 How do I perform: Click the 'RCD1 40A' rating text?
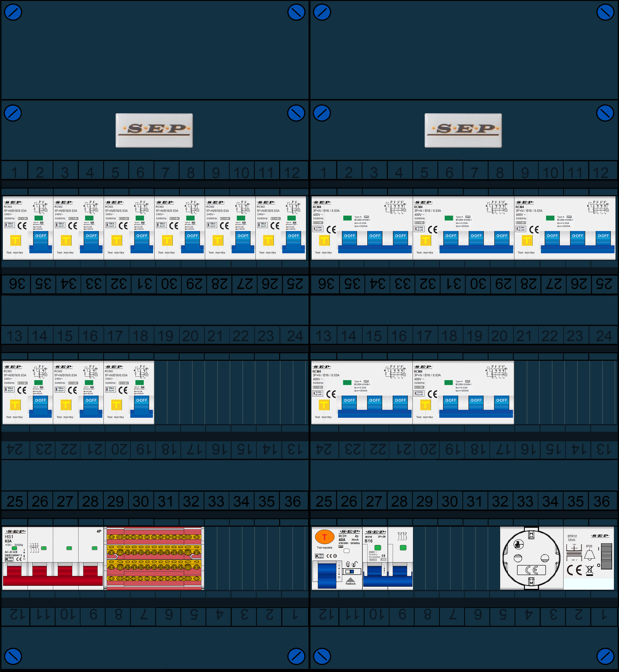point(342,538)
